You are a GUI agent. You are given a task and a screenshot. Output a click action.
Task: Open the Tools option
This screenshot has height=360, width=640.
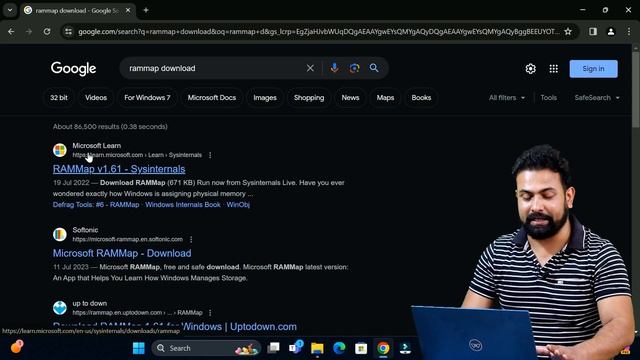[549, 98]
